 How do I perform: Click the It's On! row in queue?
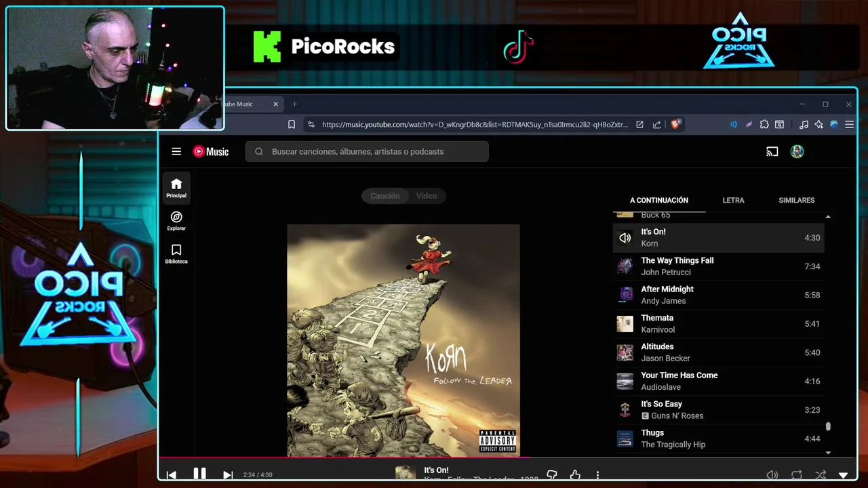point(719,238)
